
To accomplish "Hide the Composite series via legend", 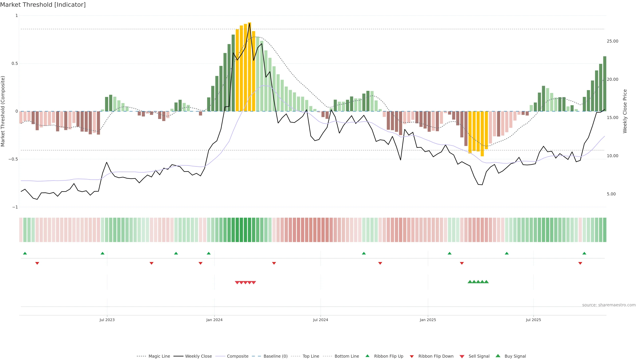I will coord(237,356).
